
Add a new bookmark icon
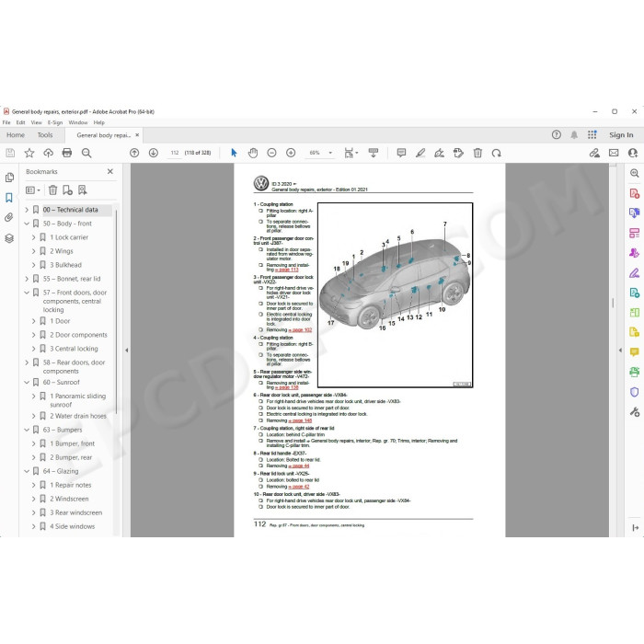tap(67, 190)
